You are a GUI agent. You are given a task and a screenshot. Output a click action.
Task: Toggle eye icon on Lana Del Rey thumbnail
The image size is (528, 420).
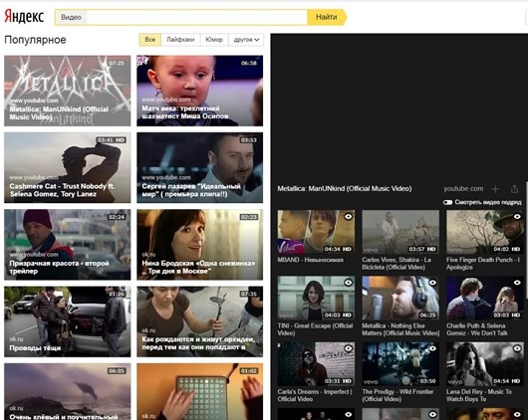(x=517, y=348)
